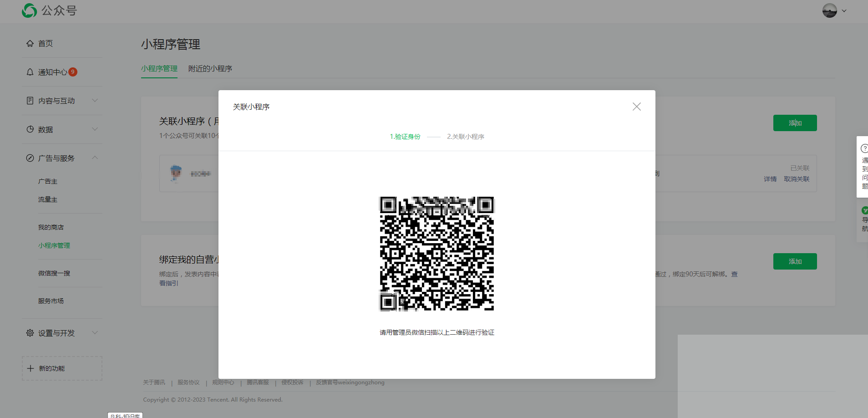Click 添加 in the 关联小程序 section

pyautogui.click(x=795, y=123)
